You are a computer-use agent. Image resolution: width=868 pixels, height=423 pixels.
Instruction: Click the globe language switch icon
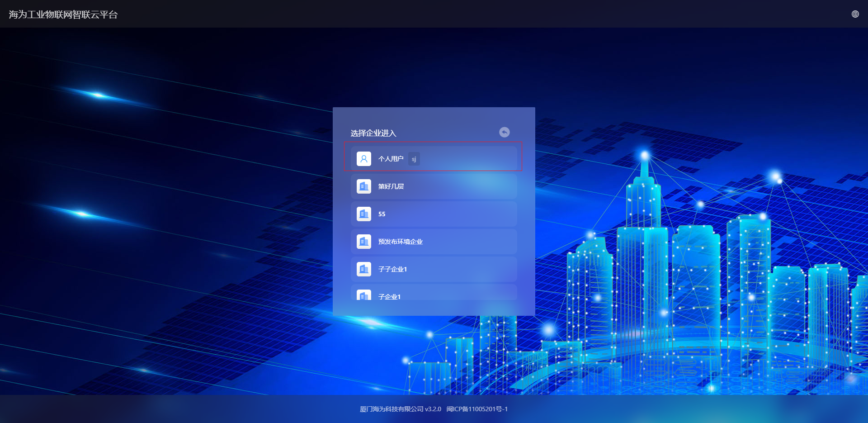click(x=855, y=14)
